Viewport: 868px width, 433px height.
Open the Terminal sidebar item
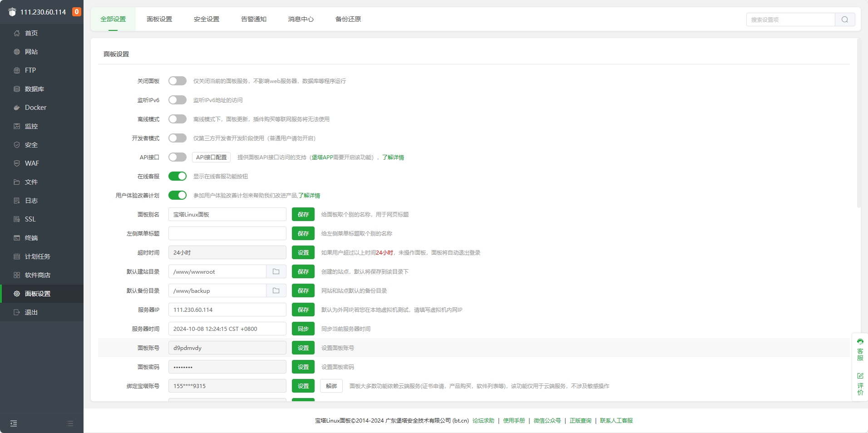tap(31, 238)
